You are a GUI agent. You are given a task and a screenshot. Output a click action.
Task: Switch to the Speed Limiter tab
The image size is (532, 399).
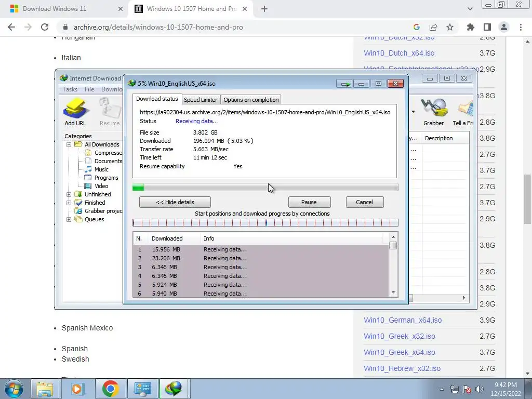coord(201,100)
